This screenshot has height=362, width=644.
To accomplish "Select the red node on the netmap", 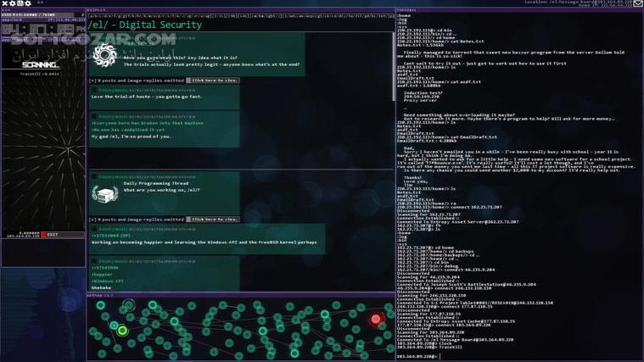I will [375, 319].
